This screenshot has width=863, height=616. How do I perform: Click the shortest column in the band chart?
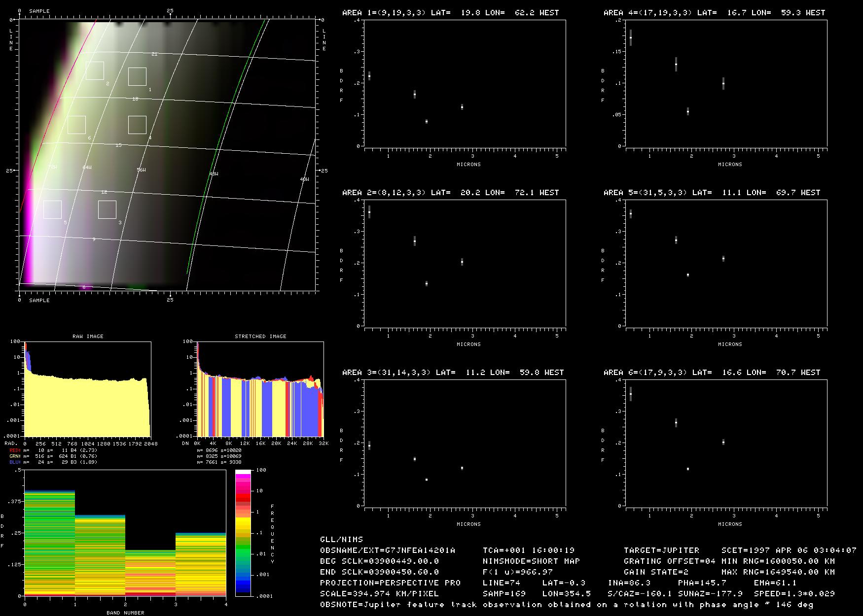pos(150,573)
